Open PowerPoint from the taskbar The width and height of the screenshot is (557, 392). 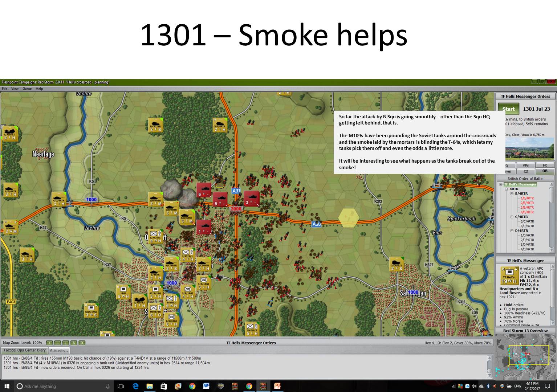coord(277,386)
